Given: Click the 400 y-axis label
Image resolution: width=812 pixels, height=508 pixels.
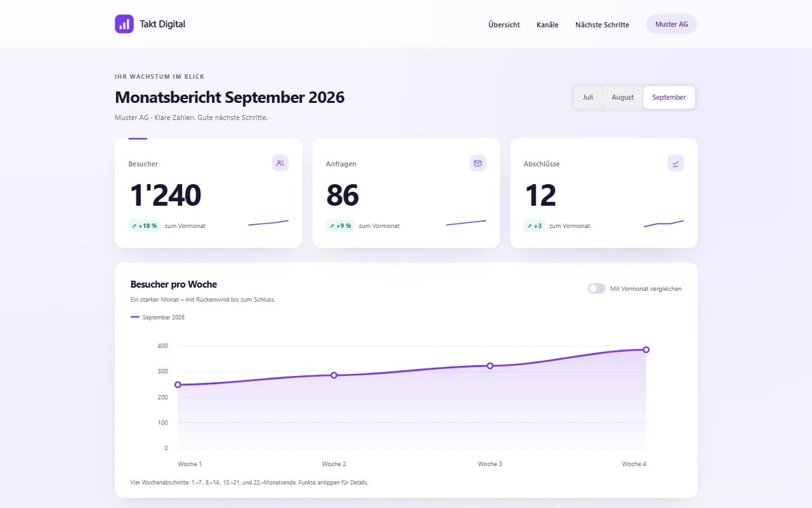Looking at the screenshot, I should point(162,346).
